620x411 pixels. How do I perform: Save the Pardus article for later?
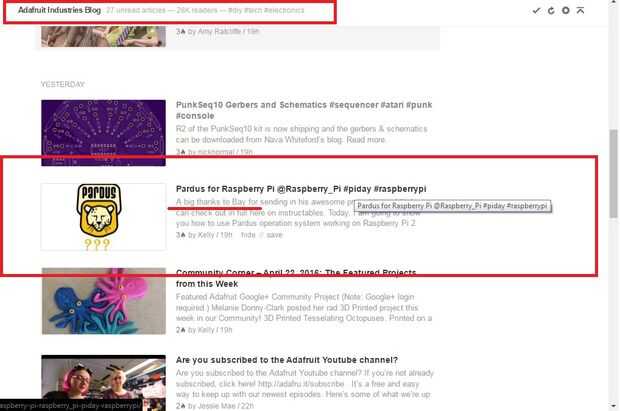274,235
